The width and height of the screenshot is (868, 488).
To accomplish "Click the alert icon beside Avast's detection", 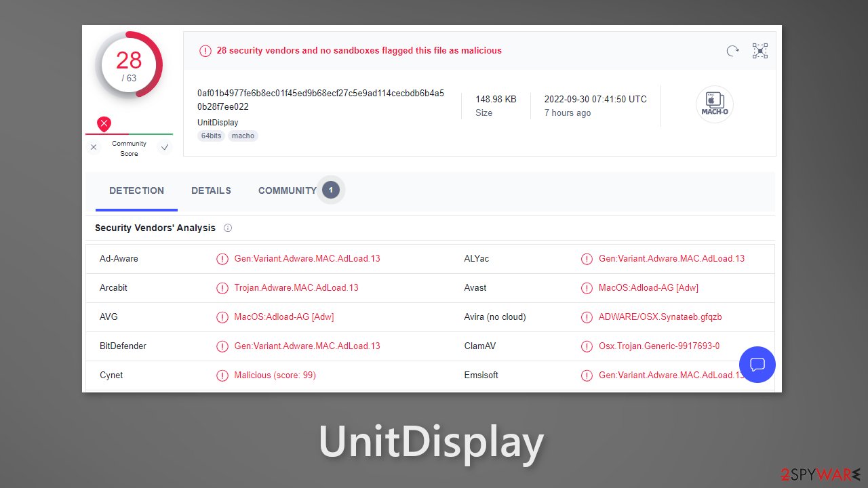I will point(587,287).
